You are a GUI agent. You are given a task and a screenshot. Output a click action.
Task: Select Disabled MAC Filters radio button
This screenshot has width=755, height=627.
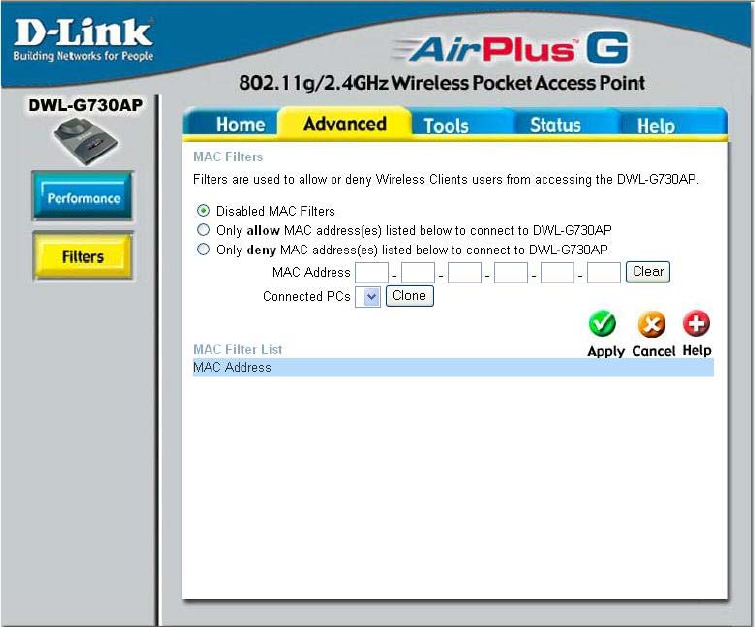point(204,210)
